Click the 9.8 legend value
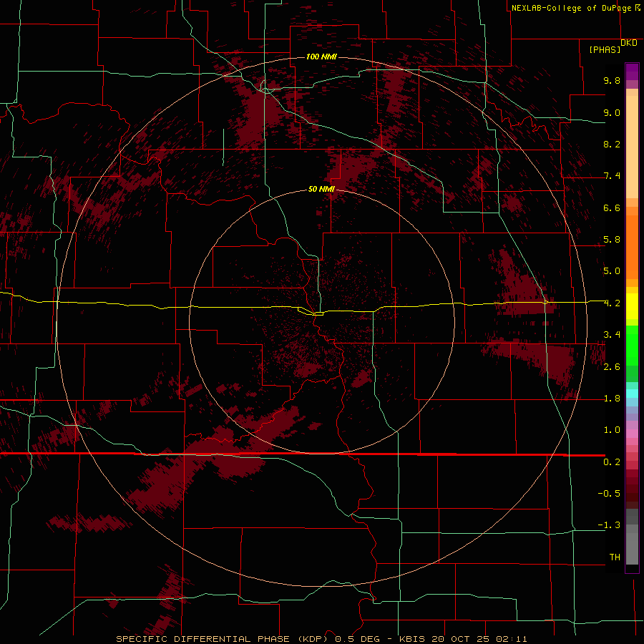 click(612, 80)
